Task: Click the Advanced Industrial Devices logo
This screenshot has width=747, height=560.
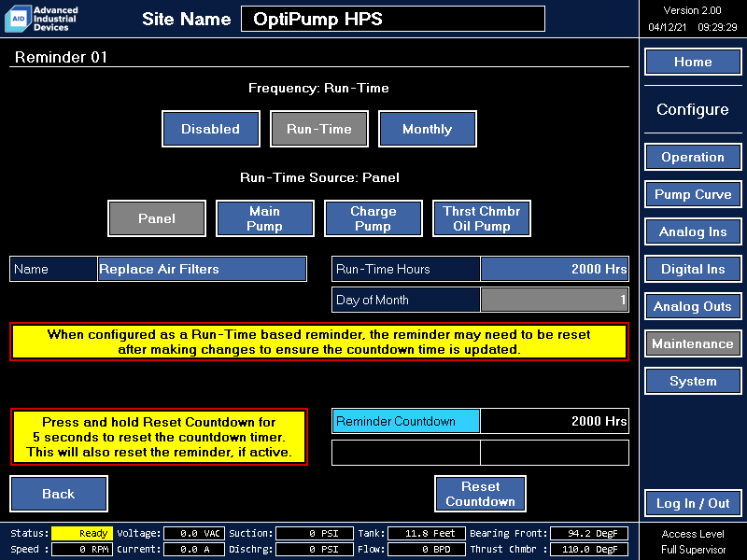Action: point(41,19)
